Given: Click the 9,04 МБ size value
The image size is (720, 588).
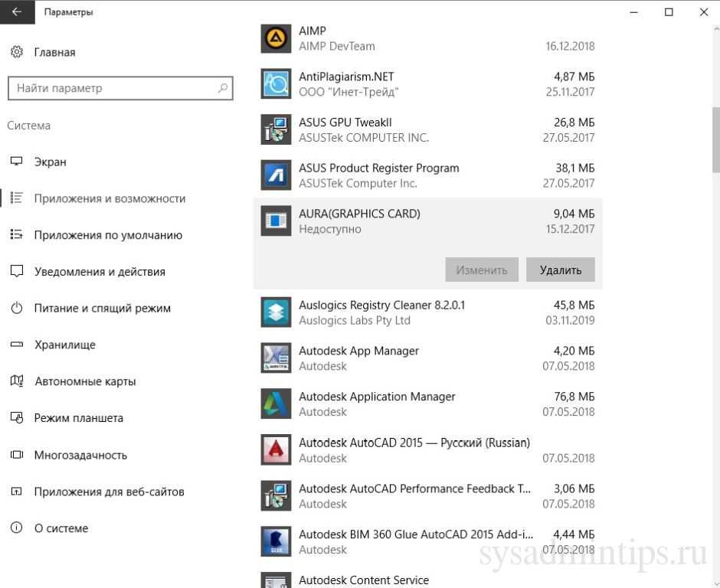Looking at the screenshot, I should [574, 214].
